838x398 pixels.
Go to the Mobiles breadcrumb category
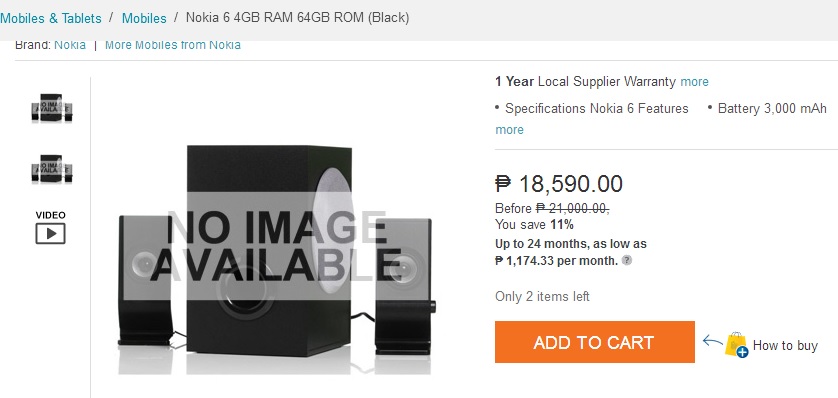pyautogui.click(x=144, y=18)
